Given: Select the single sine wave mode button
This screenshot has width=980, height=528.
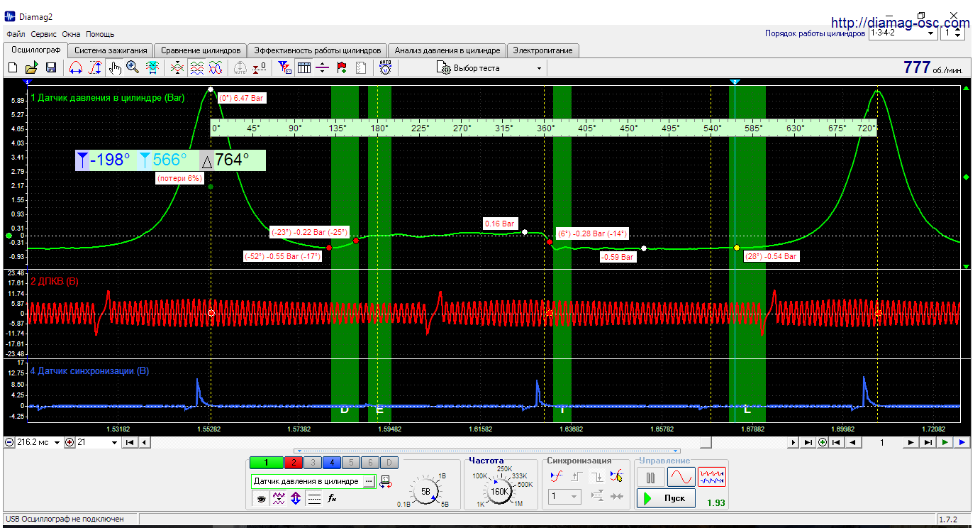Looking at the screenshot, I should click(x=681, y=477).
